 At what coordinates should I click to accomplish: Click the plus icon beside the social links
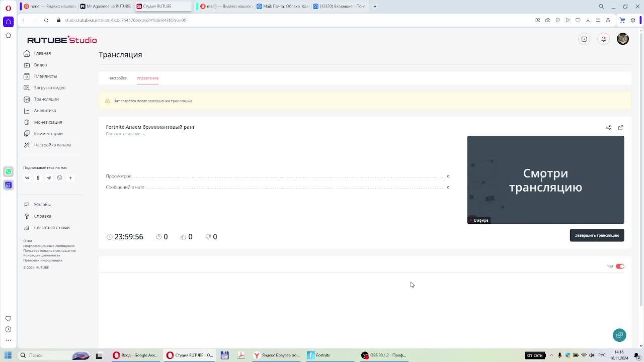click(70, 178)
